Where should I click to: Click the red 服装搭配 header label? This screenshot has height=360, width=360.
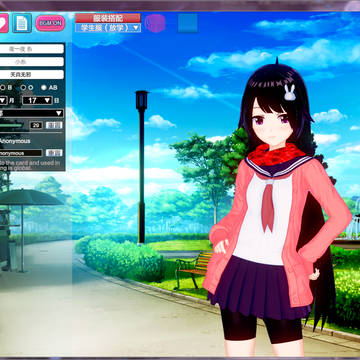(108, 18)
